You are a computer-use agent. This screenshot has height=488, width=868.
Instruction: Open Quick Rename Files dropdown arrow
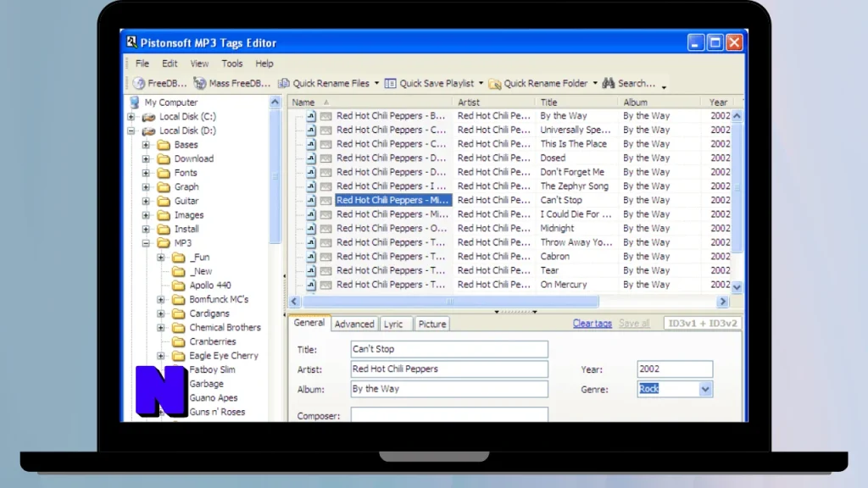(x=376, y=84)
